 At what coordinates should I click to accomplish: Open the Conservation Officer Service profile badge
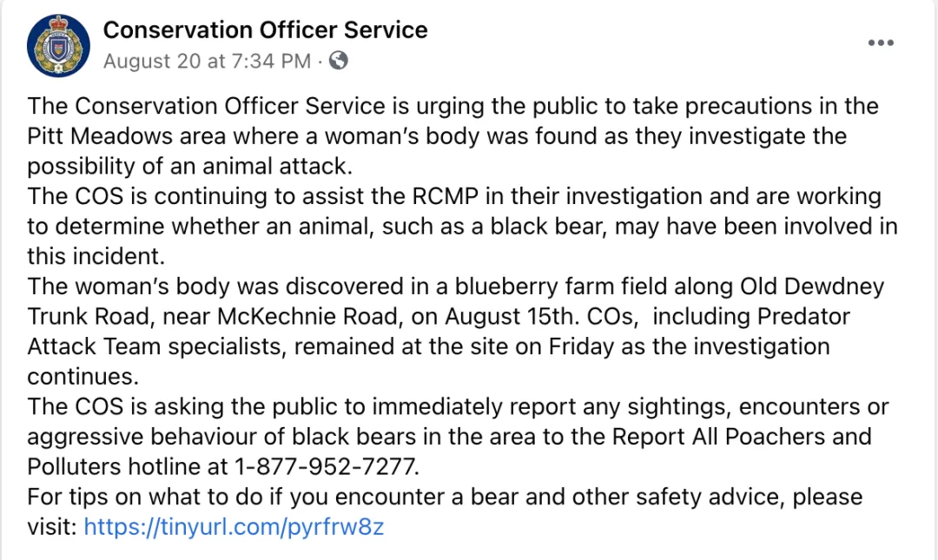[59, 46]
